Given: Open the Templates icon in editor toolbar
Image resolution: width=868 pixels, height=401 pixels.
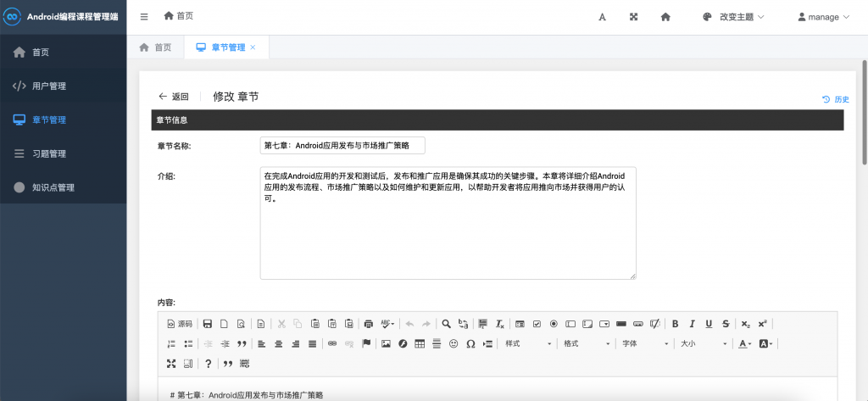Looking at the screenshot, I should [x=261, y=324].
